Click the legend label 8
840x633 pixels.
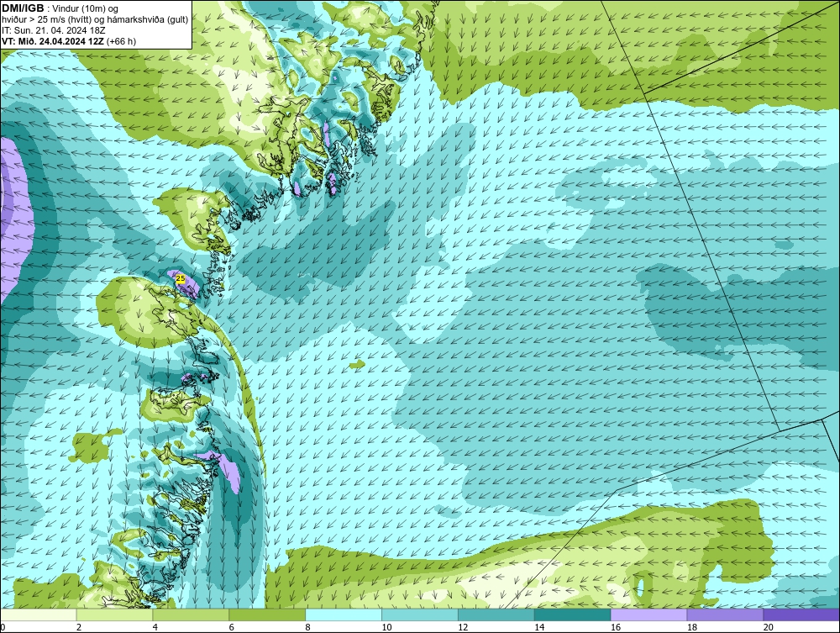pos(308,627)
